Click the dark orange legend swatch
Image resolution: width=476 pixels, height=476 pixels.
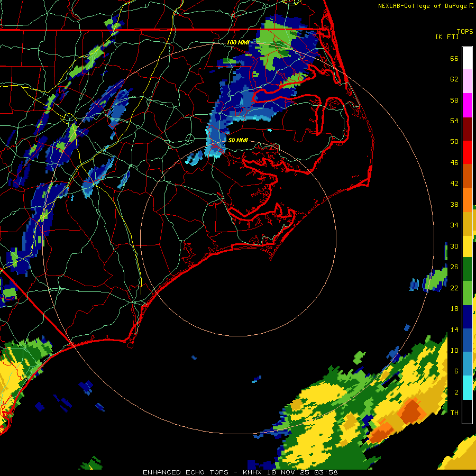pyautogui.click(x=467, y=176)
